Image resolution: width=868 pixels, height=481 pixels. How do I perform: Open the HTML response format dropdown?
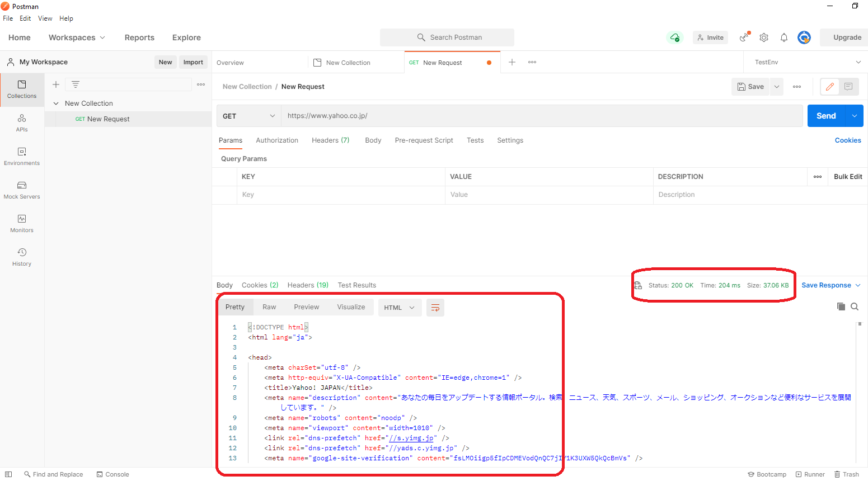click(400, 308)
